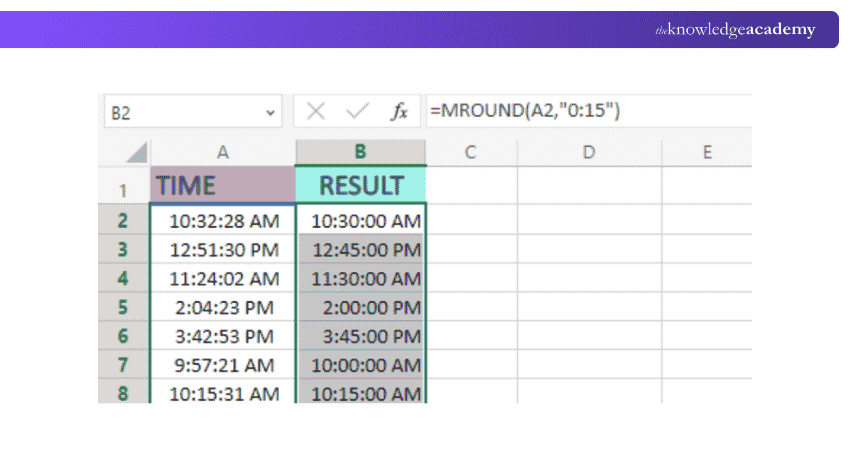The width and height of the screenshot is (850, 450).
Task: Click the TIME header cell
Action: coord(223,185)
